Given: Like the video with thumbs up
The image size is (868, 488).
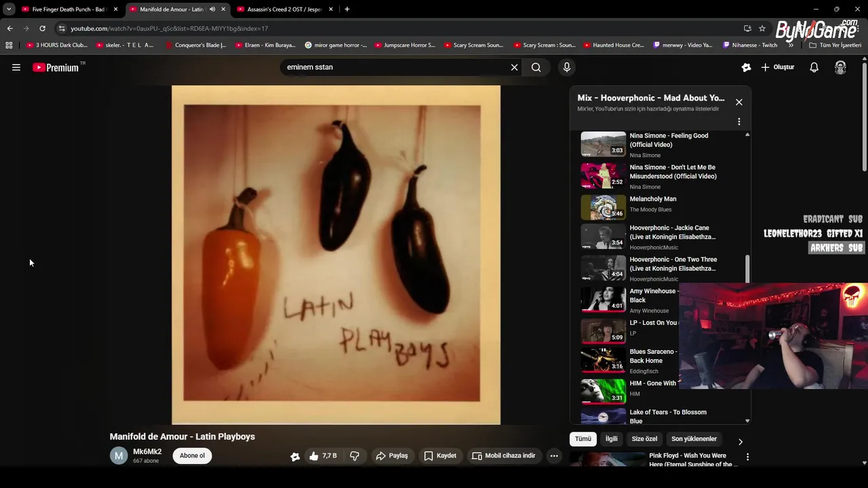Looking at the screenshot, I should (323, 456).
